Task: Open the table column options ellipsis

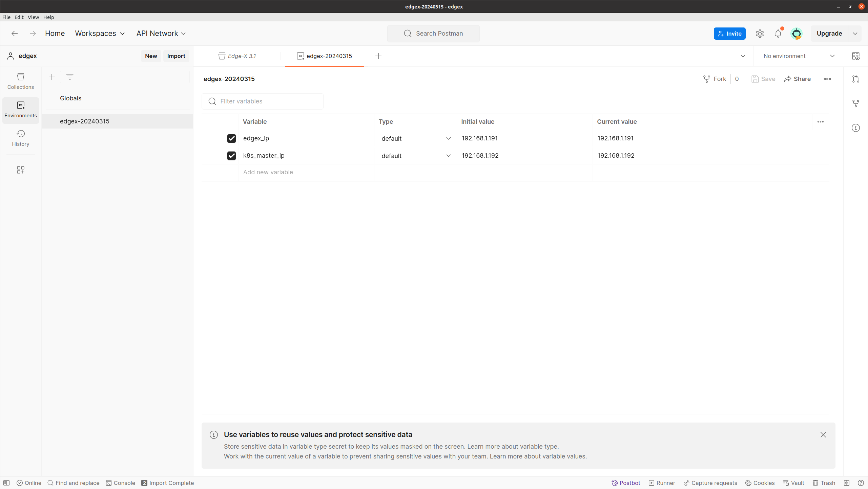Action: click(821, 122)
